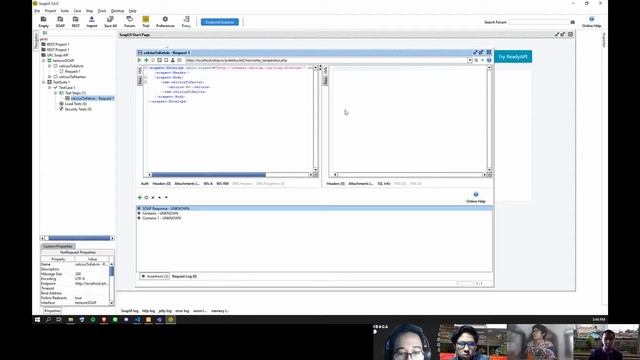Click the person icon in request toolbar
This screenshot has width=640, height=360.
pyautogui.click(x=173, y=60)
